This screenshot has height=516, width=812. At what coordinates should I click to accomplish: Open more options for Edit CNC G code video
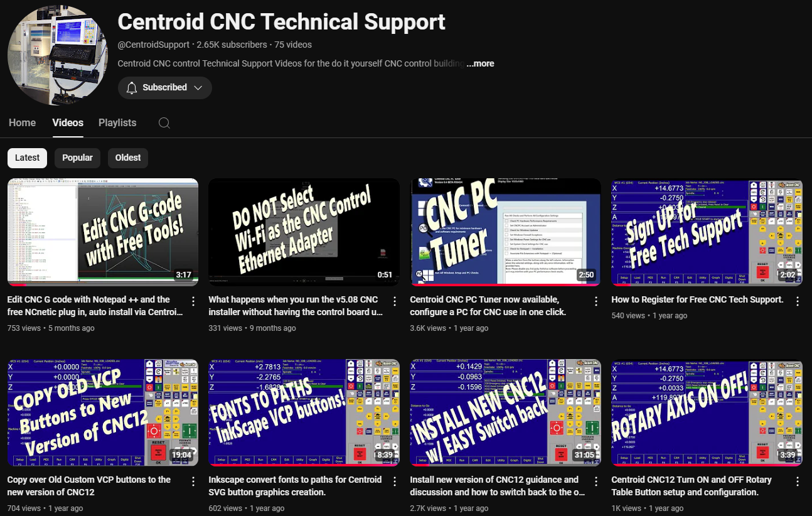tap(193, 301)
